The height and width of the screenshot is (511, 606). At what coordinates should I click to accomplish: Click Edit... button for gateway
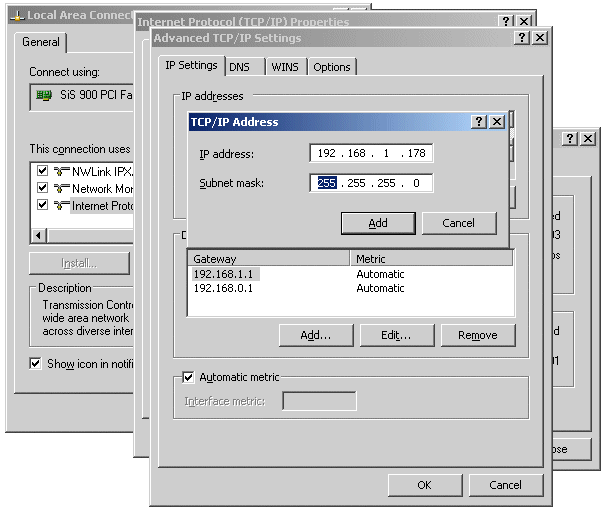pos(397,335)
